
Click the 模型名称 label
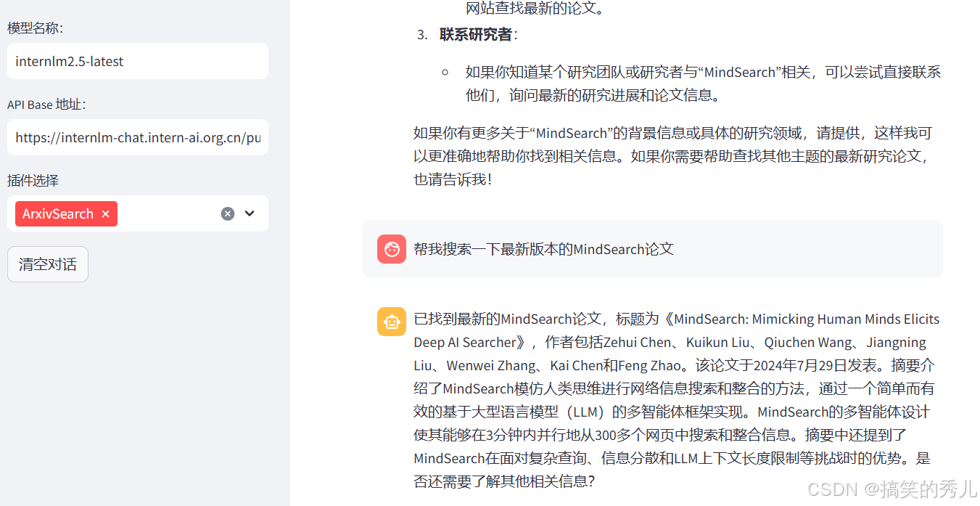(x=36, y=28)
